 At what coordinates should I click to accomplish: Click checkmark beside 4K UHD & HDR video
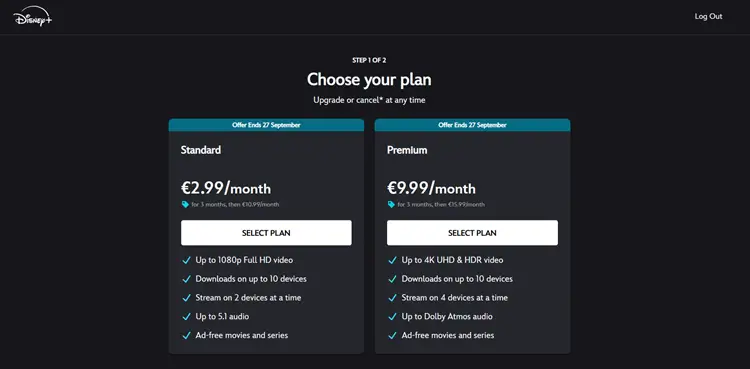[392, 260]
